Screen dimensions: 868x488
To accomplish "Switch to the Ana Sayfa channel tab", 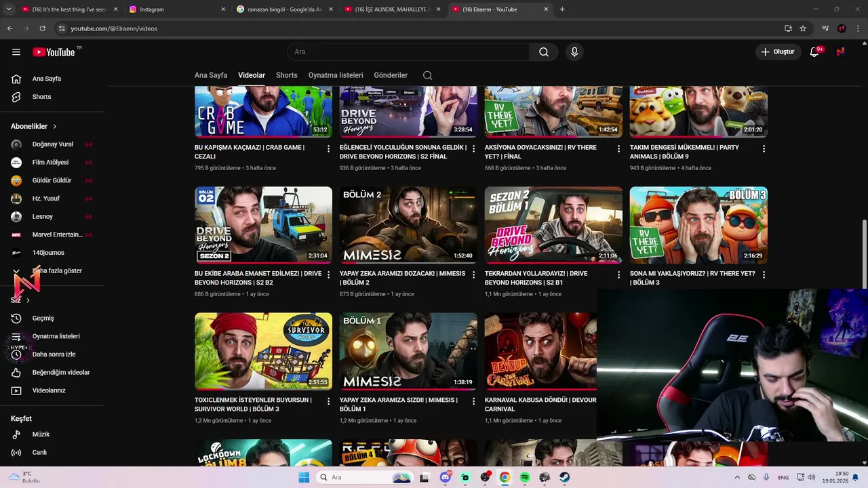I will 211,75.
